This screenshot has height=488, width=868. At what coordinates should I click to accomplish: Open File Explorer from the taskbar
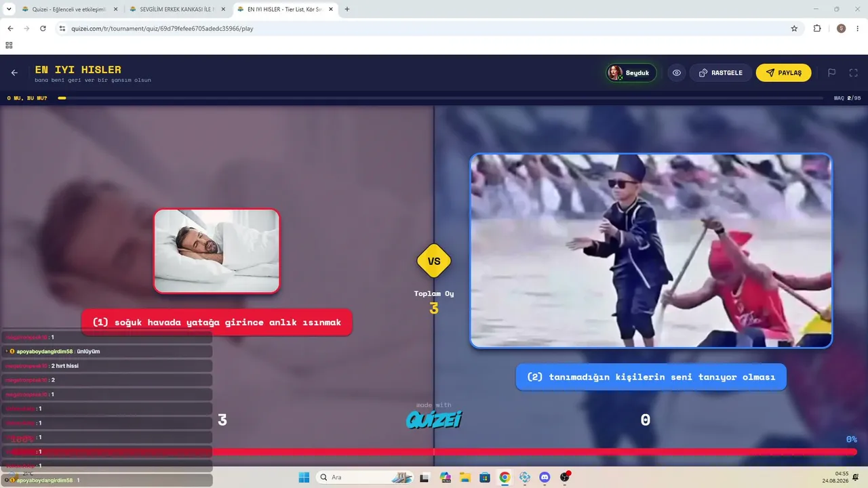point(465,477)
